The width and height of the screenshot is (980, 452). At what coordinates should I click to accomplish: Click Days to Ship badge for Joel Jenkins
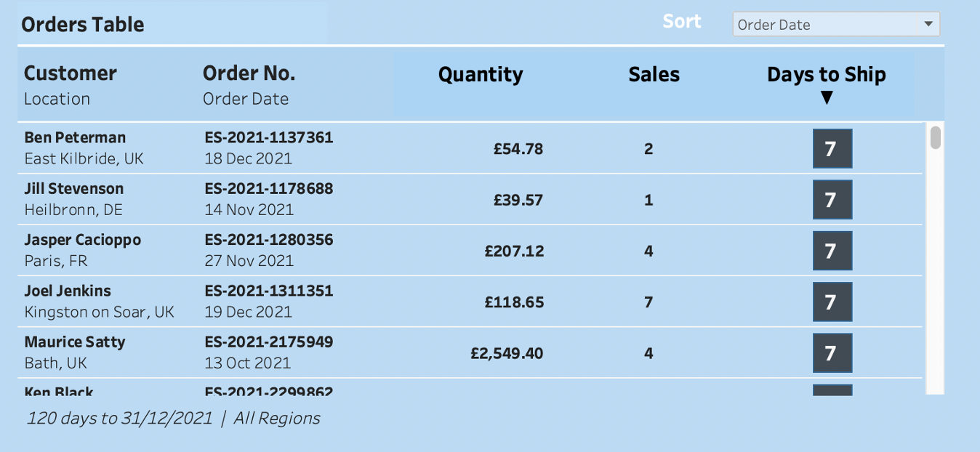coord(832,302)
